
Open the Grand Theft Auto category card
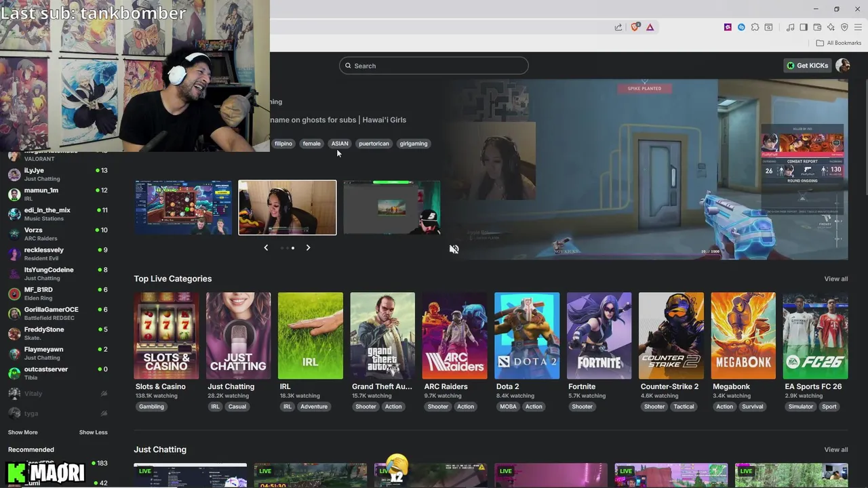click(x=382, y=335)
